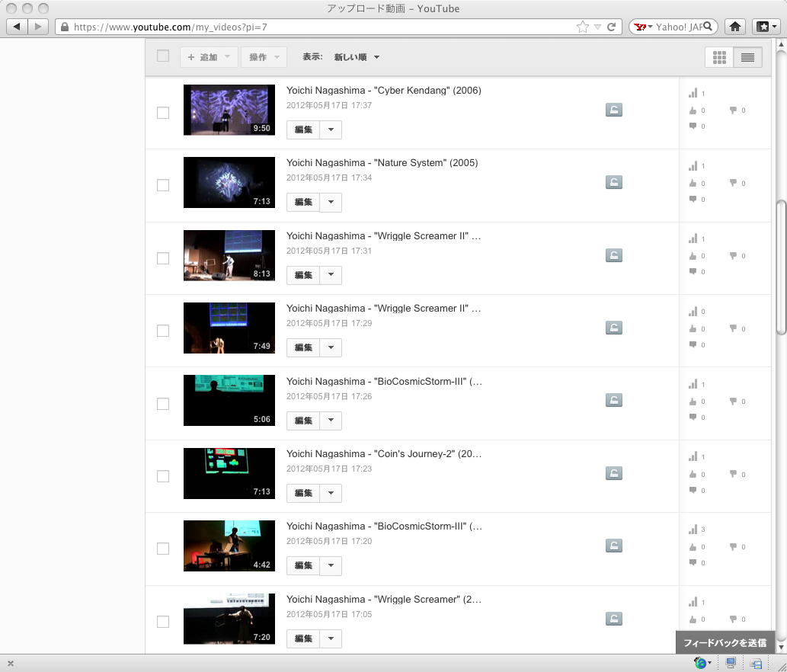Click the privacy lock for the 7:20 Wriggle Screamer
The height and width of the screenshot is (672, 787).
pos(614,619)
